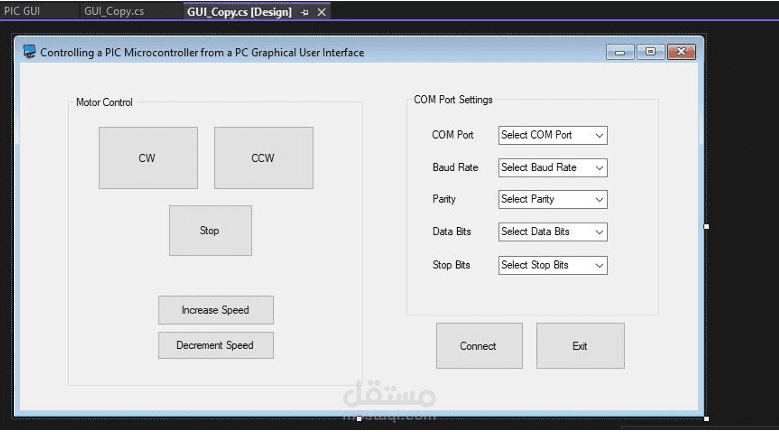Open the GUI_Copy.cs code tab

click(114, 11)
